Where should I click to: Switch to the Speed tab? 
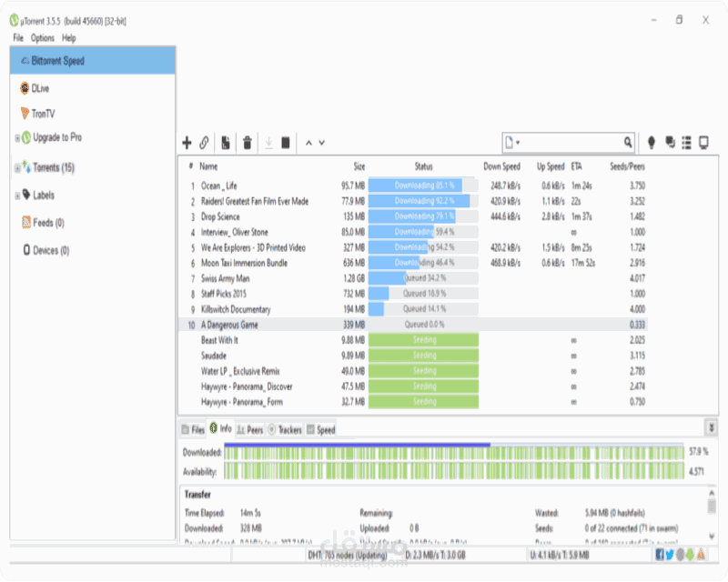pos(321,430)
